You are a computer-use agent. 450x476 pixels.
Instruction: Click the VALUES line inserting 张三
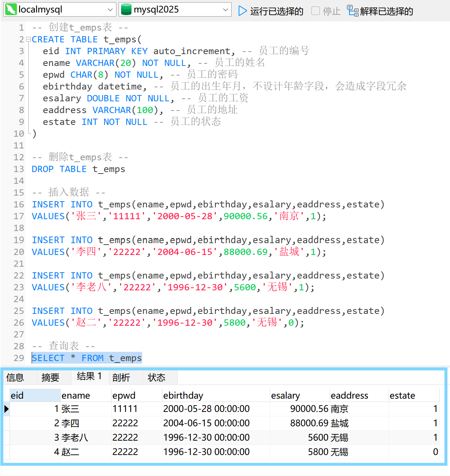[179, 216]
